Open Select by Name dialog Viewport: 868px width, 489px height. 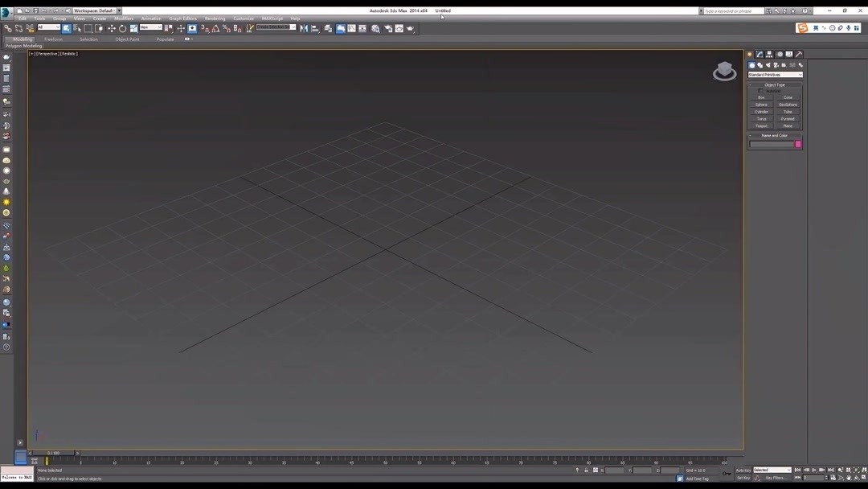(x=79, y=27)
